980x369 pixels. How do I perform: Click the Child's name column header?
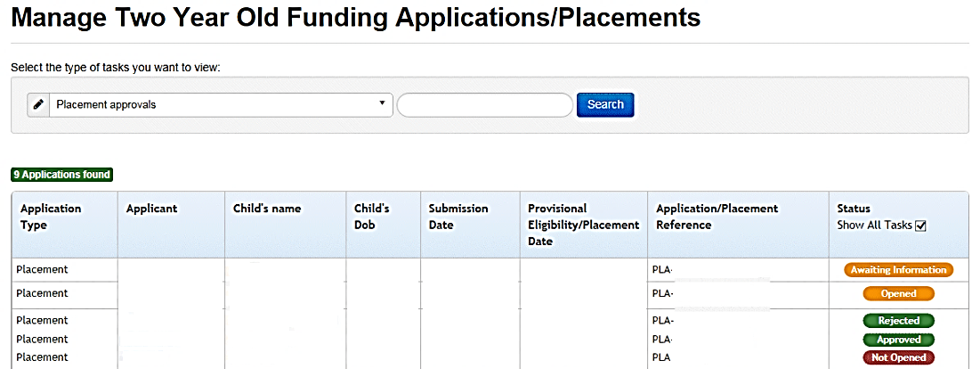click(x=267, y=209)
